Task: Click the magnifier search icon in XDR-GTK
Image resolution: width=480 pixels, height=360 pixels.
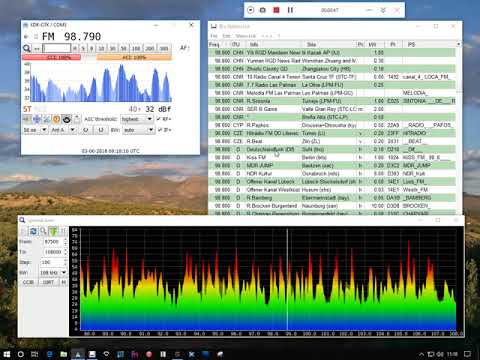Action: coord(27,49)
